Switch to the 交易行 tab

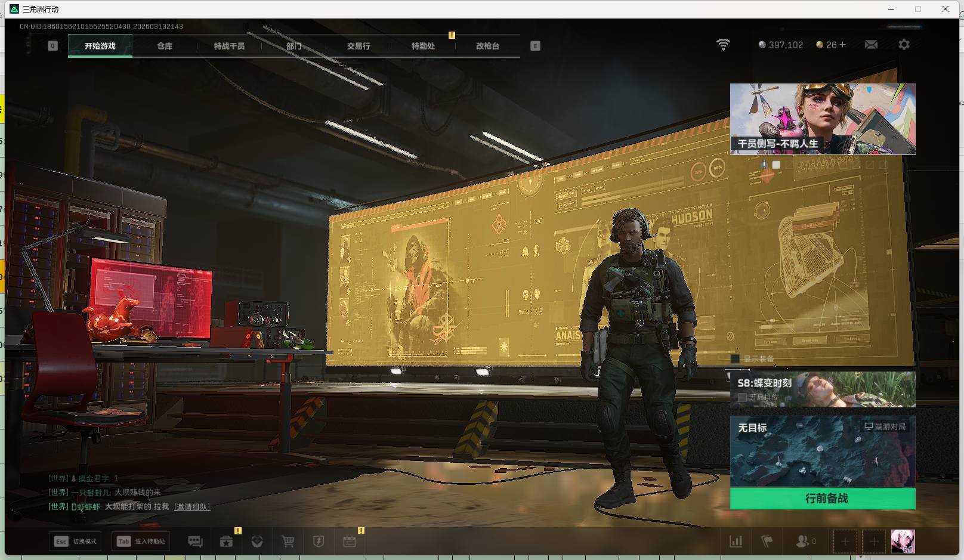coord(359,46)
